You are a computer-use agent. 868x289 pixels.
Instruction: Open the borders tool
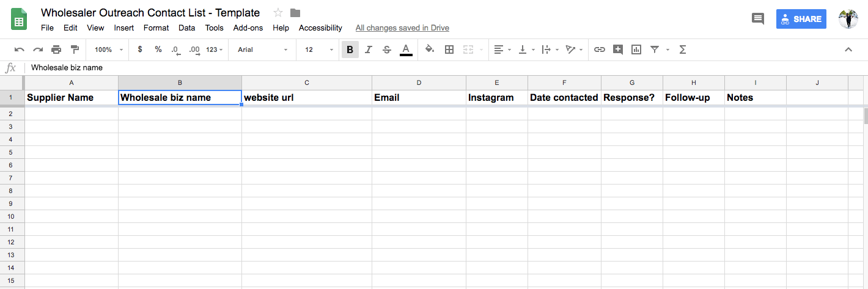(x=449, y=49)
